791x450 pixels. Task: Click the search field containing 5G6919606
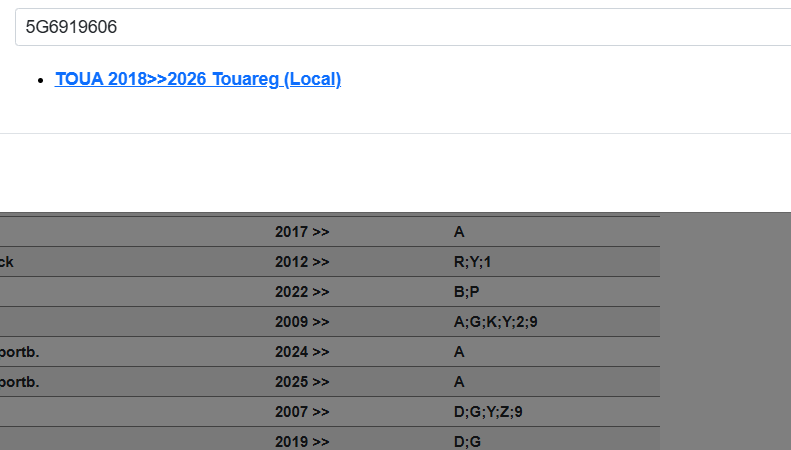coord(400,27)
